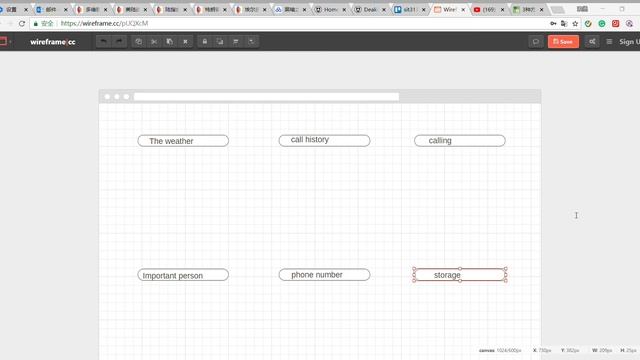
Task: Select the 'Important person' wireframe element
Action: [x=183, y=275]
